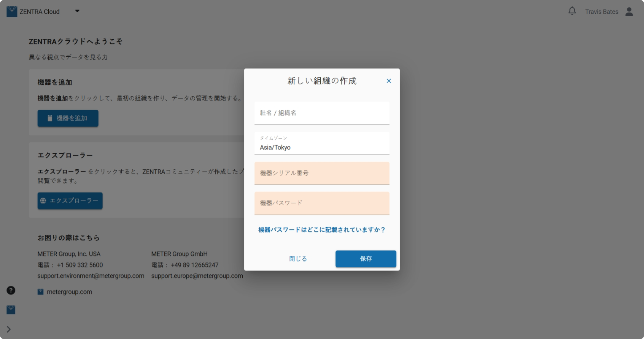Click phone number +1 509 332 5600
The height and width of the screenshot is (339, 644).
click(80, 265)
